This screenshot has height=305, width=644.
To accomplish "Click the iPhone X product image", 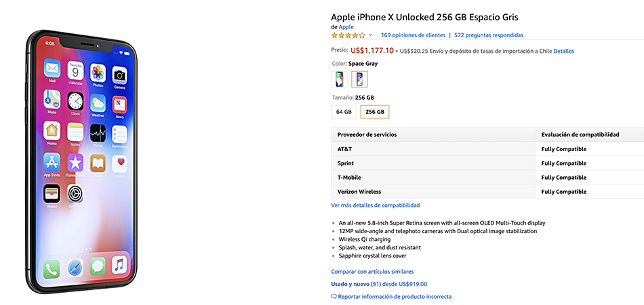I will (81, 162).
